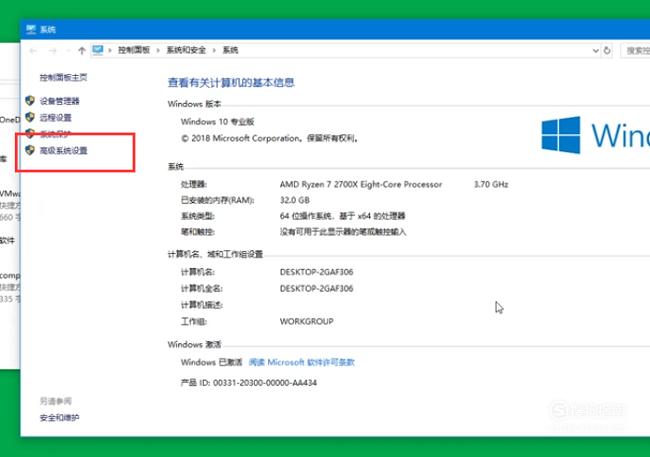The width and height of the screenshot is (650, 457).
Task: Navigate to 系统和安全 breadcrumb
Action: (x=186, y=50)
